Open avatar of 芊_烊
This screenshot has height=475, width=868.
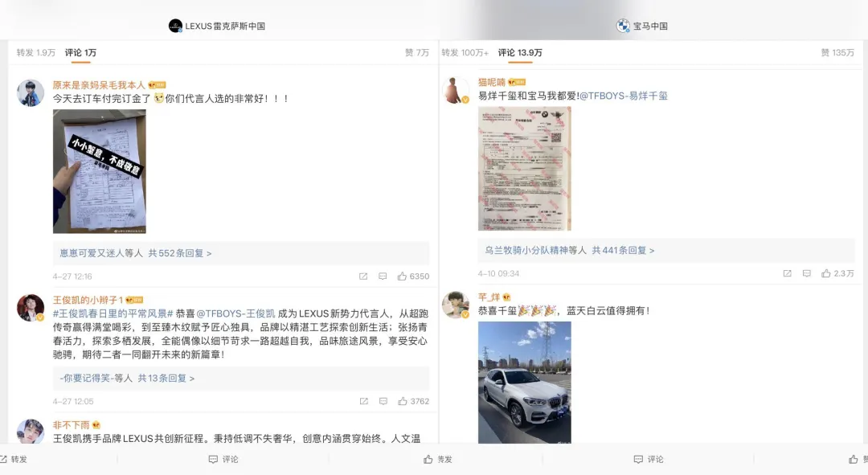(456, 305)
